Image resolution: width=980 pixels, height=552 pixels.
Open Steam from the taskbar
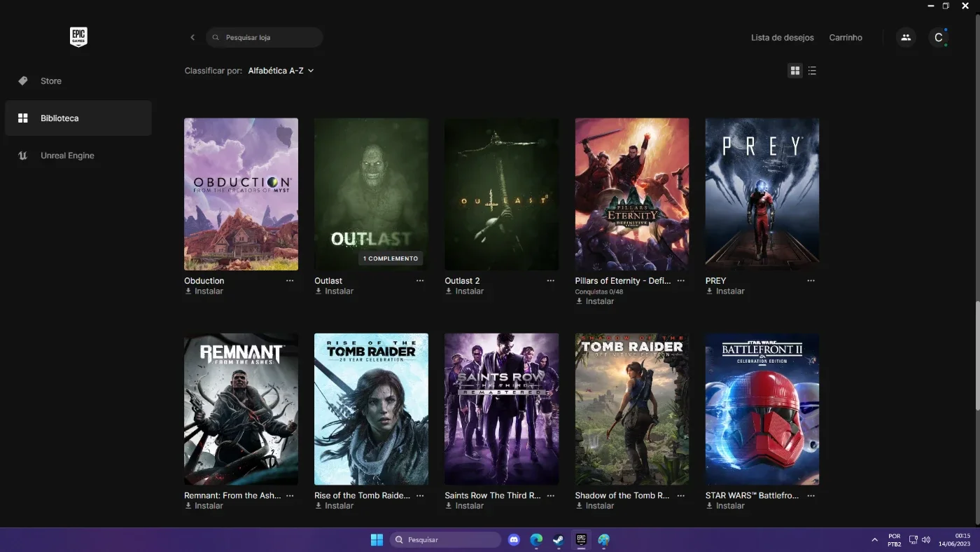tap(558, 540)
